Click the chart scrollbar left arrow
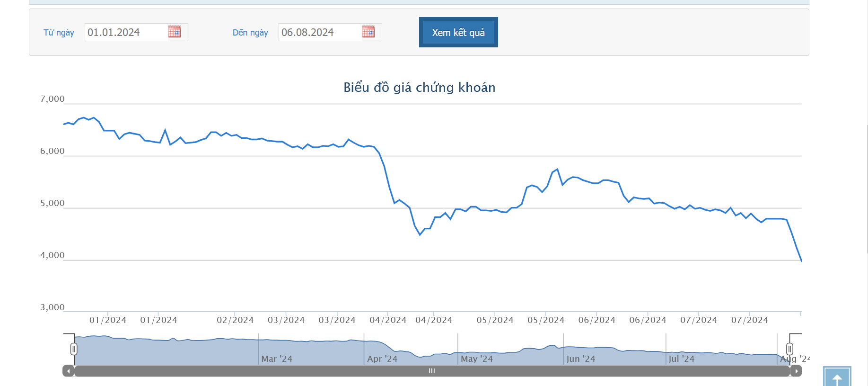The width and height of the screenshot is (868, 386). [x=69, y=371]
